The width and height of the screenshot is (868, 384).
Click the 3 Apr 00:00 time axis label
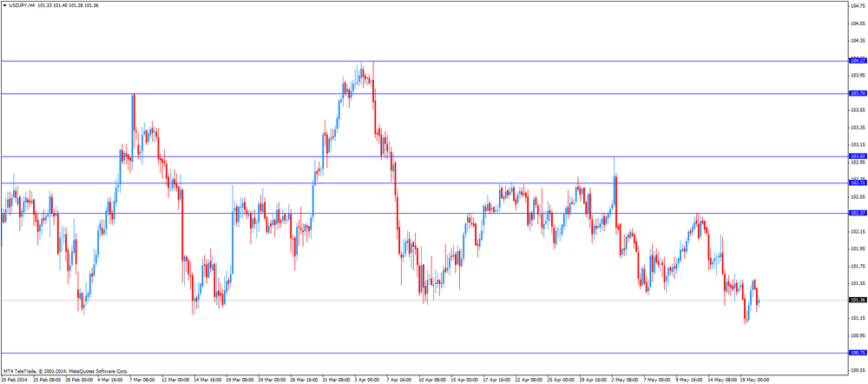(366, 381)
